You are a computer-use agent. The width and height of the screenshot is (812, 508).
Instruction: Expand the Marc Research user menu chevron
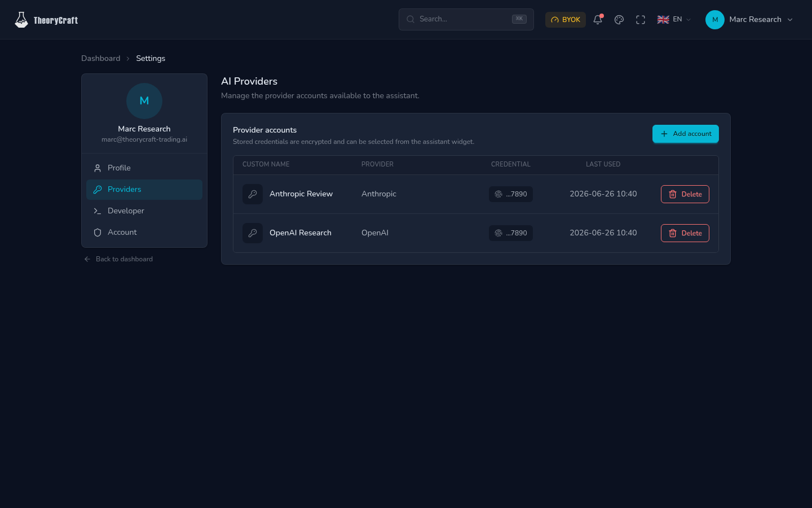[x=790, y=20]
